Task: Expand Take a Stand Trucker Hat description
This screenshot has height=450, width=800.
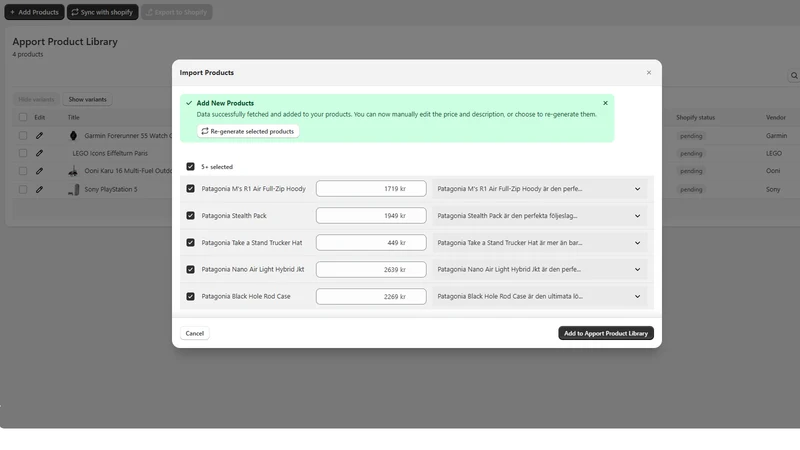Action: point(637,243)
